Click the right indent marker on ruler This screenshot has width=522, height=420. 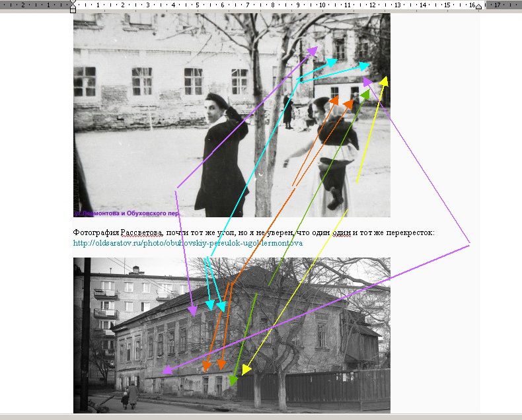(x=479, y=7)
